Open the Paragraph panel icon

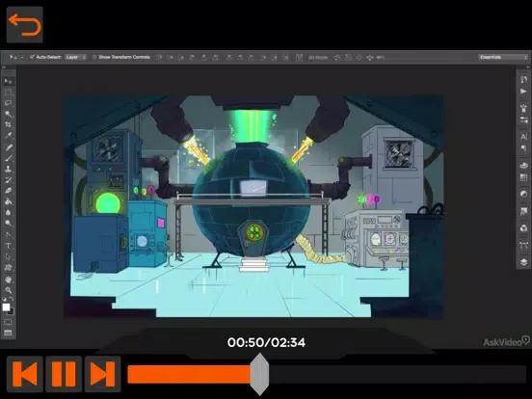coord(523,148)
